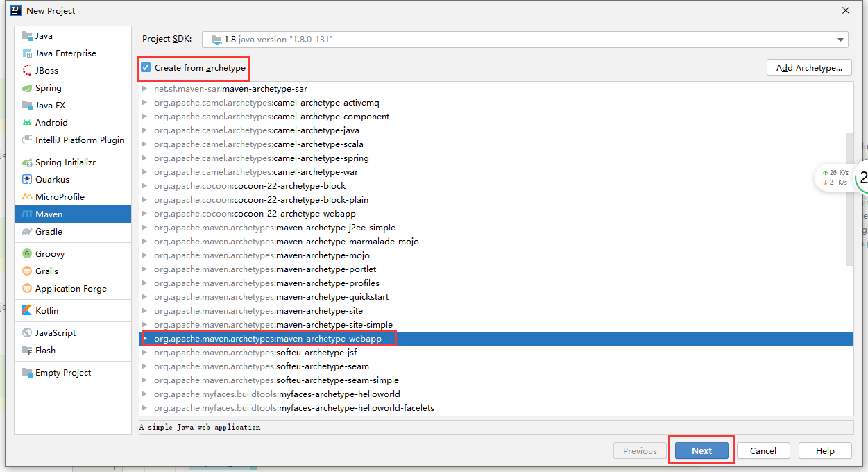Select maven-archetype-marmalade-mojo row
The width and height of the screenshot is (868, 472).
click(496, 242)
